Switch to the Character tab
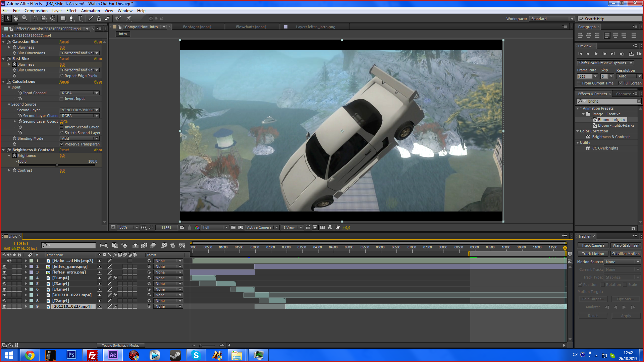The width and height of the screenshot is (644, 362). click(x=623, y=94)
